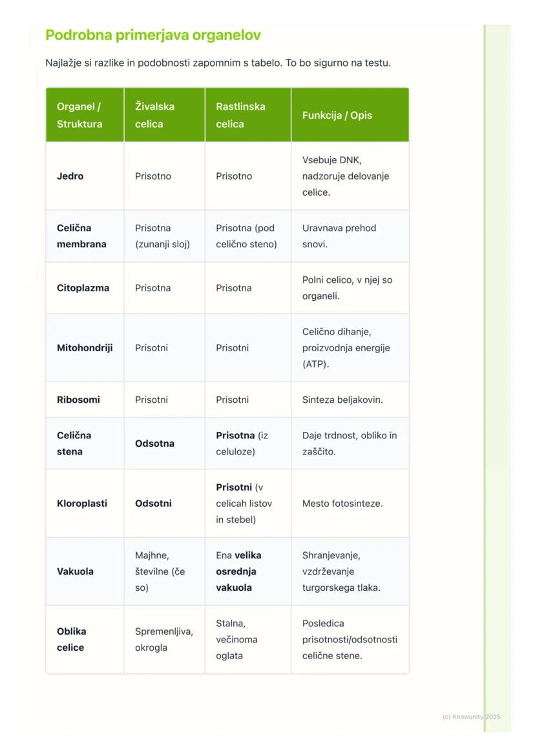Click the "Funkcija / Opis" column header
This screenshot has width=535, height=756.
coord(337,115)
